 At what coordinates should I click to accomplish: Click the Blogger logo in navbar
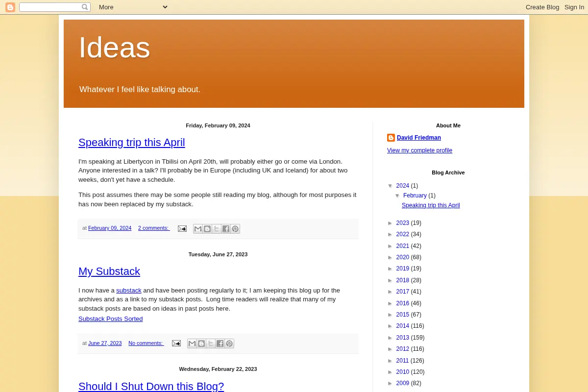(x=10, y=7)
